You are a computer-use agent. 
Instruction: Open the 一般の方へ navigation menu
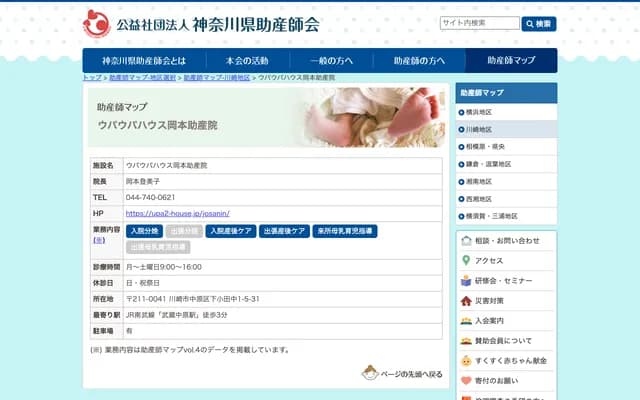[319, 60]
